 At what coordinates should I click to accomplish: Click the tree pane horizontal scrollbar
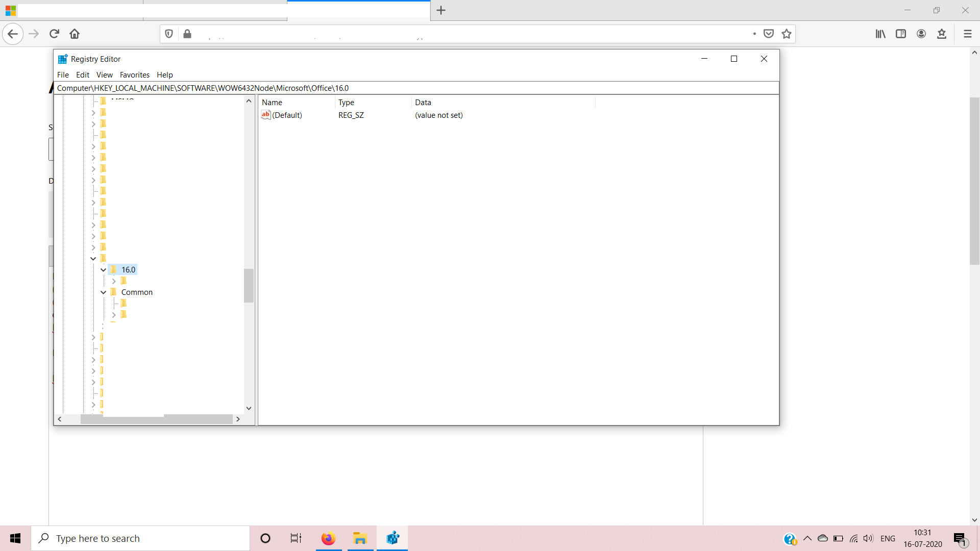point(156,419)
